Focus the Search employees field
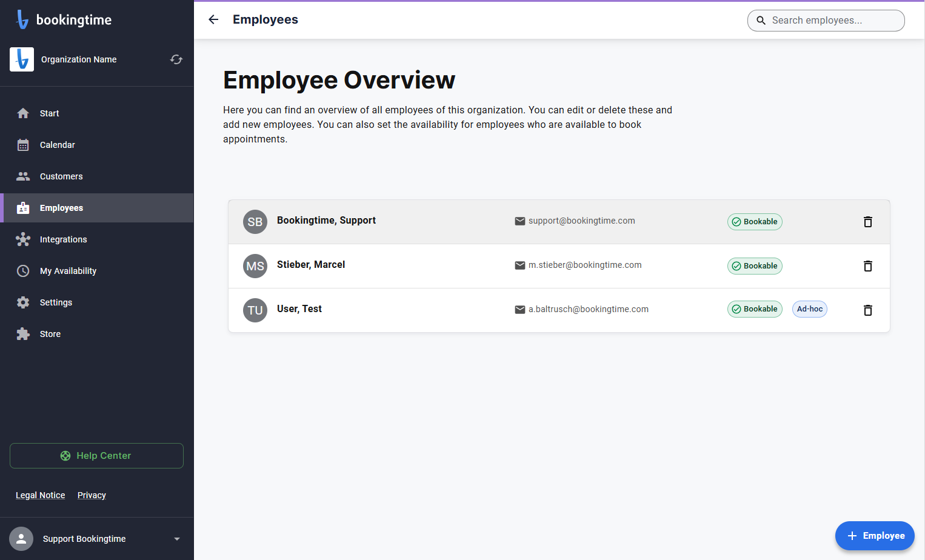 (826, 21)
